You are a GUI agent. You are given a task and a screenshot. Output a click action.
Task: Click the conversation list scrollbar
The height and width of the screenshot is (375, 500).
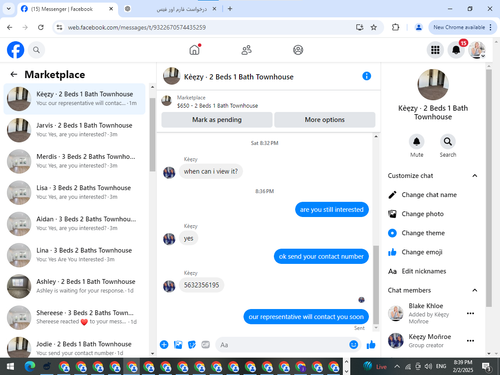pos(152,135)
